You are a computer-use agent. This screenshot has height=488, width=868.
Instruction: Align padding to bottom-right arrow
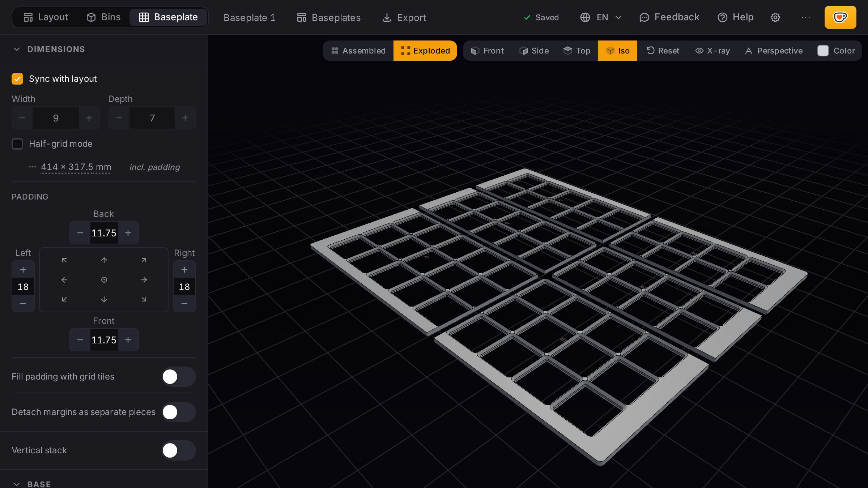point(144,299)
